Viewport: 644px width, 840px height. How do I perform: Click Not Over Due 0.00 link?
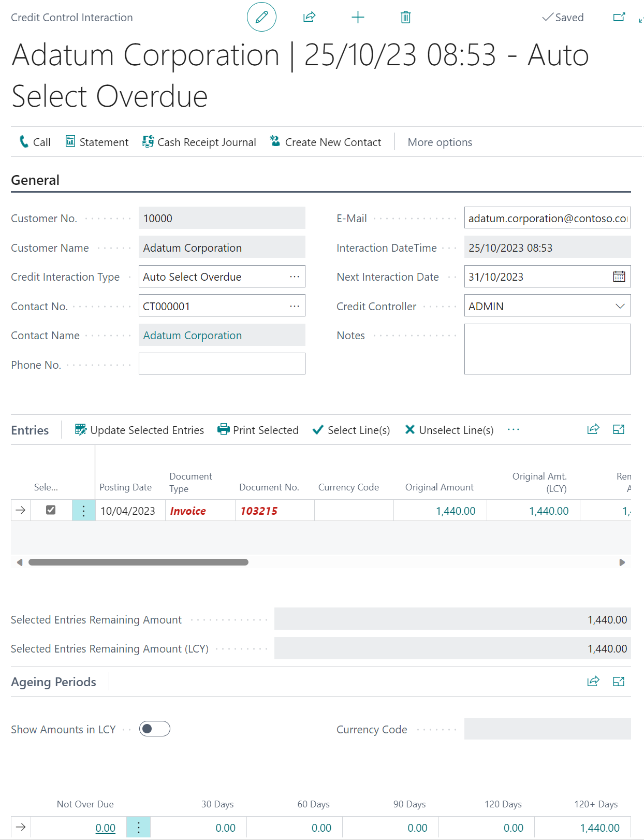[105, 828]
